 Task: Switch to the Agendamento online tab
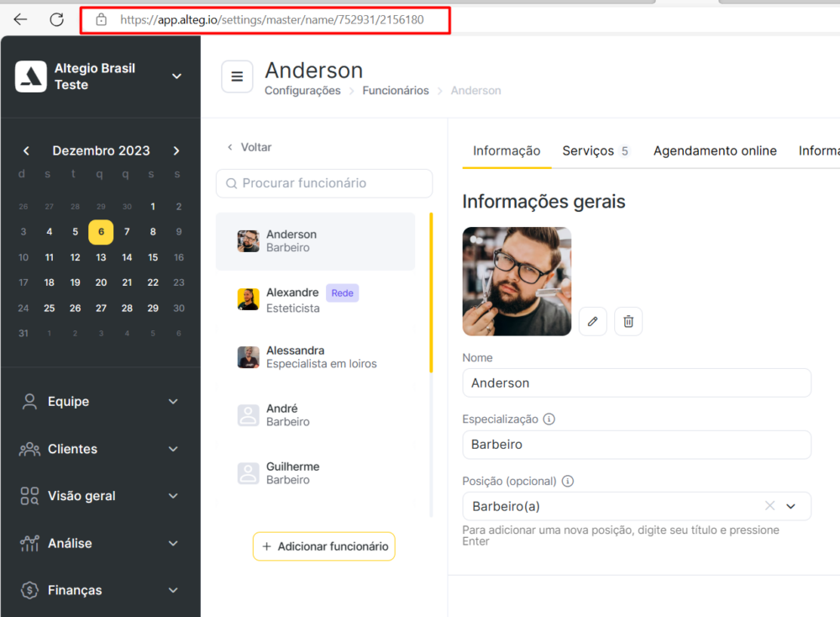point(715,151)
